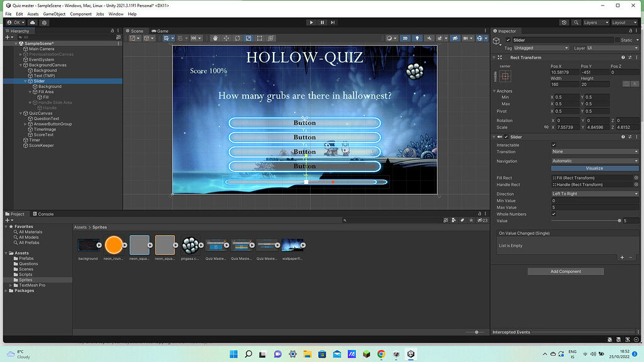Open the Undo History icon
Viewport: 644px width, 362px height.
[564, 23]
